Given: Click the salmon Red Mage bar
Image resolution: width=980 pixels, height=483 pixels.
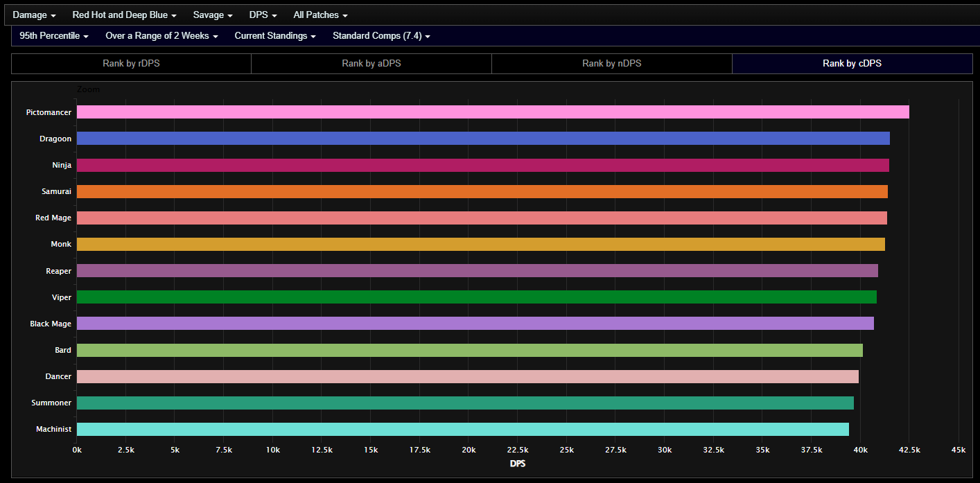Looking at the screenshot, I should (x=482, y=218).
